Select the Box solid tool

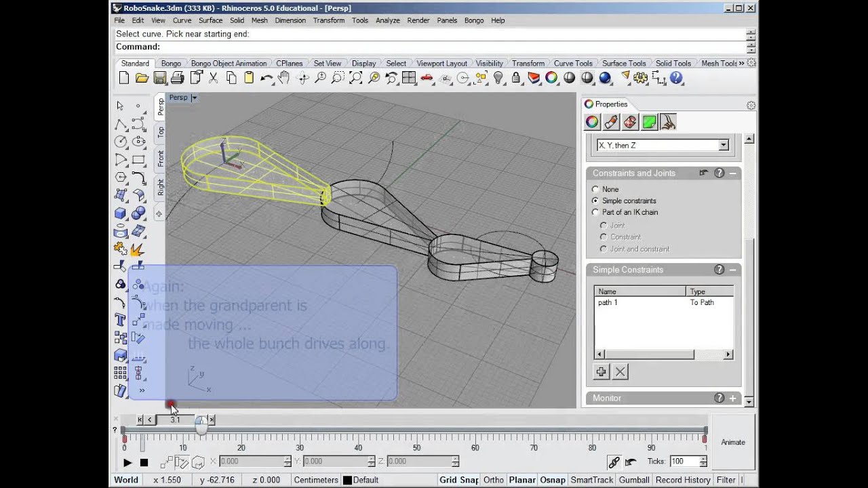coord(121,213)
